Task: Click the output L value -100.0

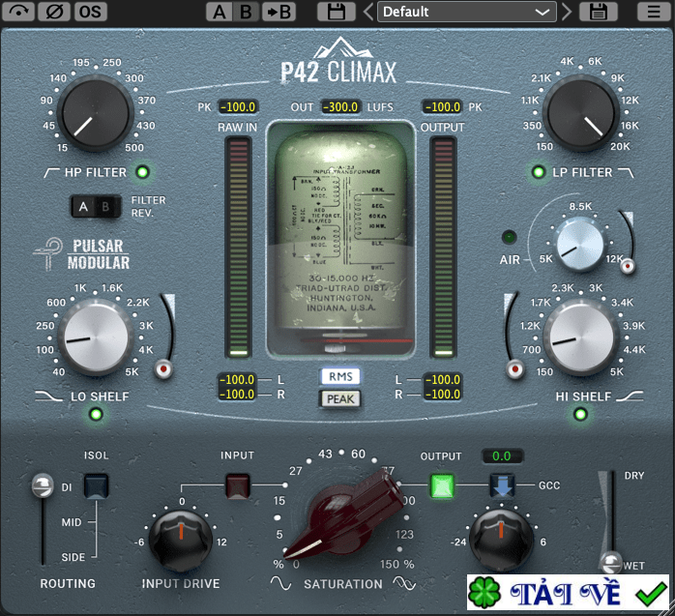Action: 443,380
